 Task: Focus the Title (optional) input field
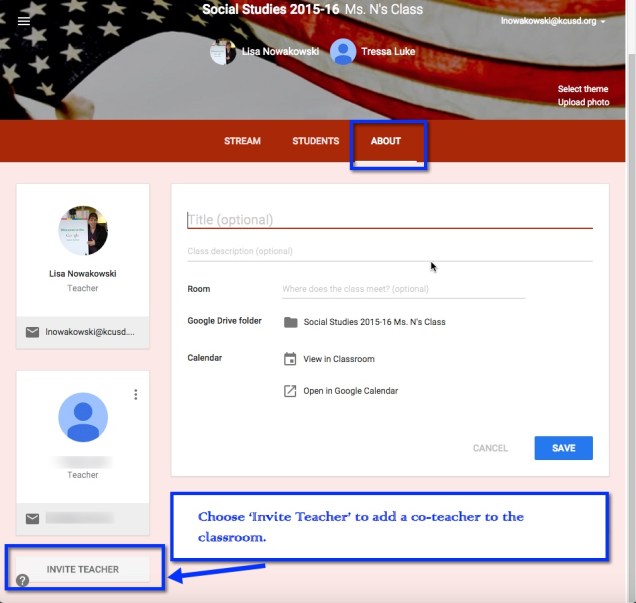point(389,219)
